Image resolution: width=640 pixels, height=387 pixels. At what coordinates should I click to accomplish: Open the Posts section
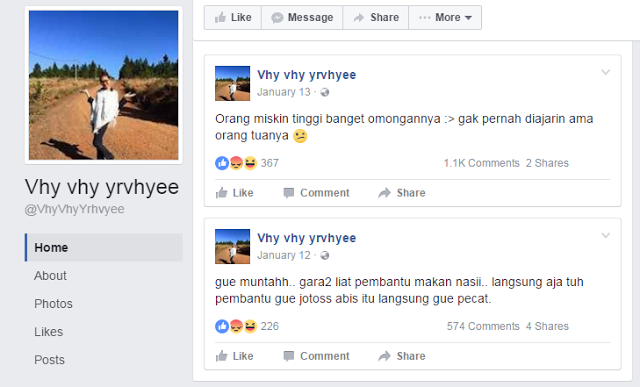pyautogui.click(x=49, y=360)
